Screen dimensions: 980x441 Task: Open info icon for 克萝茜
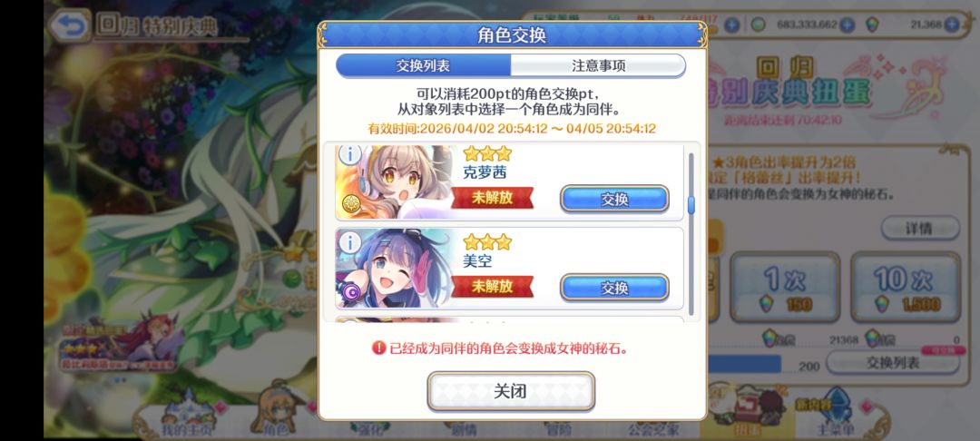click(x=349, y=153)
